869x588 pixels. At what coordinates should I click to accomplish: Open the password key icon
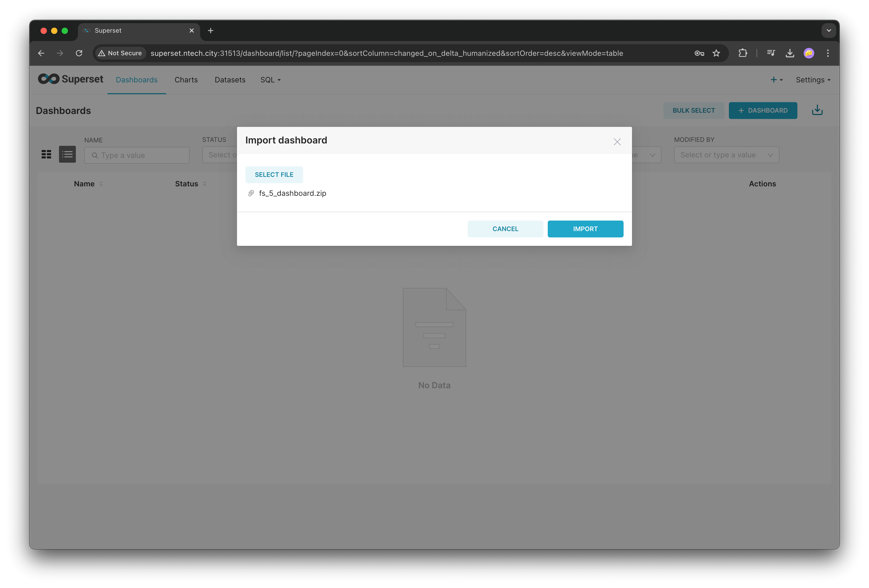click(699, 53)
